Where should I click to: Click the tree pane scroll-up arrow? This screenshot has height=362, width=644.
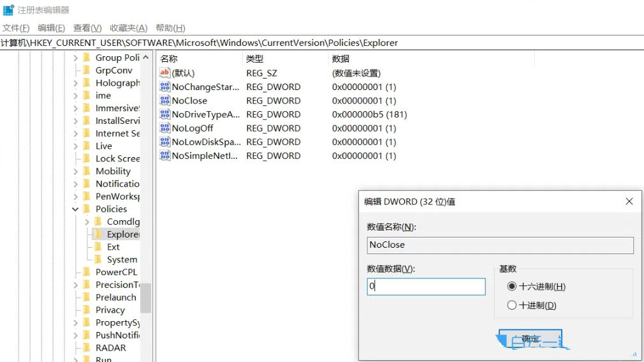(146, 57)
